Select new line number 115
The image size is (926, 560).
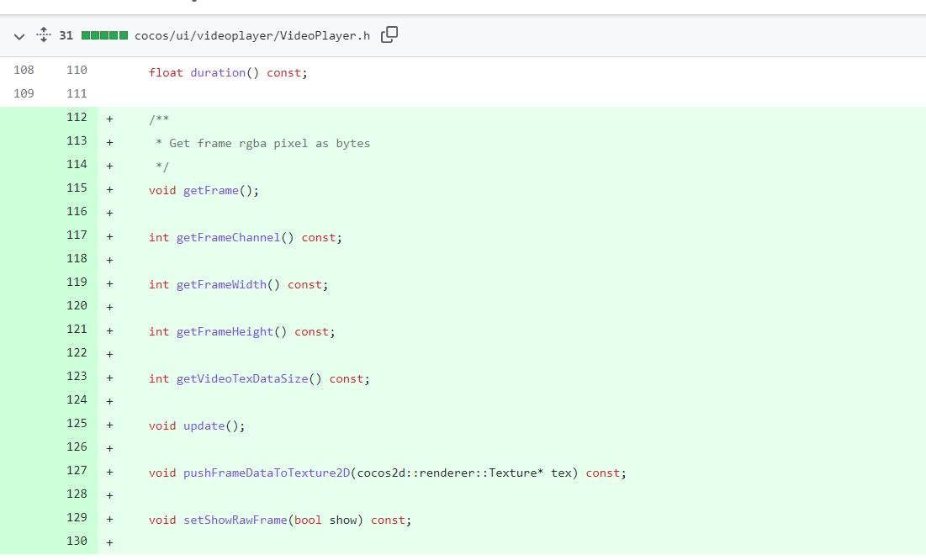point(77,188)
